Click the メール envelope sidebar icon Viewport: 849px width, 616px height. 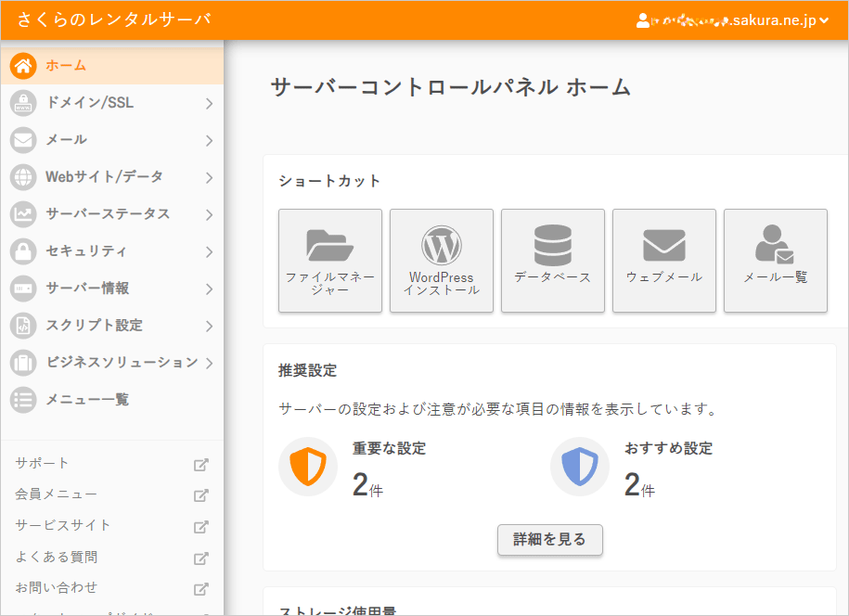click(23, 140)
